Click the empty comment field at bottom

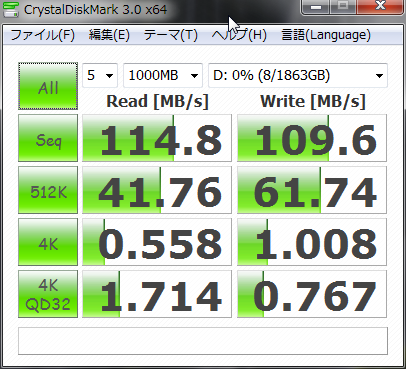click(x=203, y=341)
